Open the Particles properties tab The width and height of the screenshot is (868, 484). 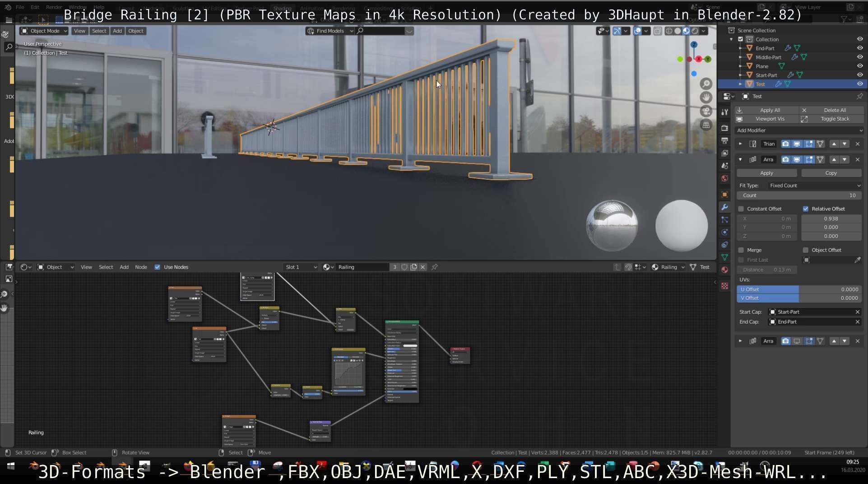[x=724, y=220]
